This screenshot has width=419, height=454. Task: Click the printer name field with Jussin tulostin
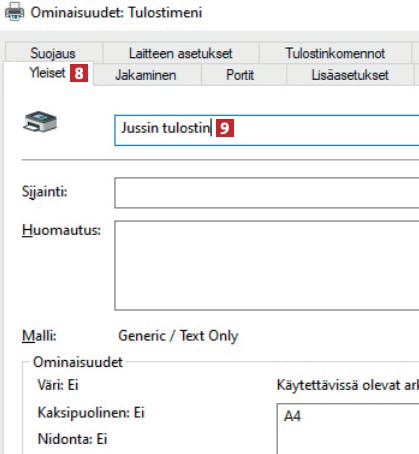coord(267,130)
